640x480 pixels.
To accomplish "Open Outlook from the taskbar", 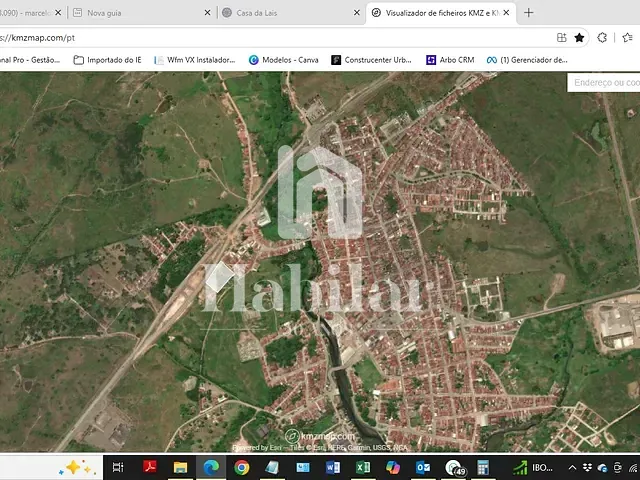I will click(423, 467).
